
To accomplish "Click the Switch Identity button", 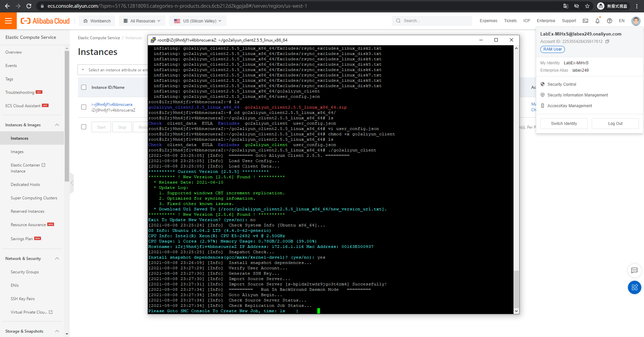I will click(564, 124).
